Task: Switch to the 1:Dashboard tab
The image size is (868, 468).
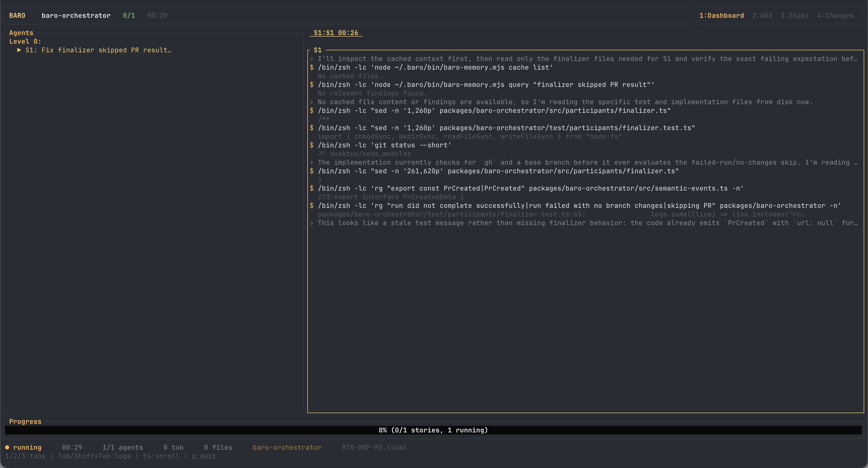Action: (x=721, y=15)
